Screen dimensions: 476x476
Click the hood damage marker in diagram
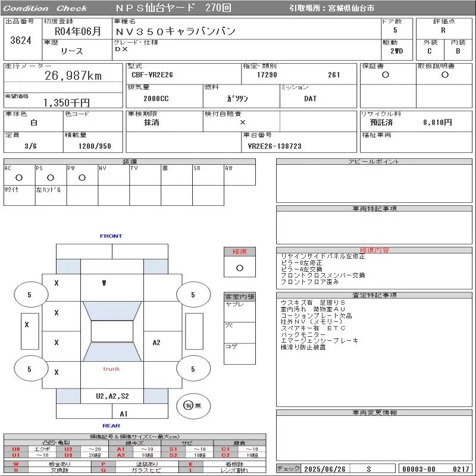click(104, 283)
